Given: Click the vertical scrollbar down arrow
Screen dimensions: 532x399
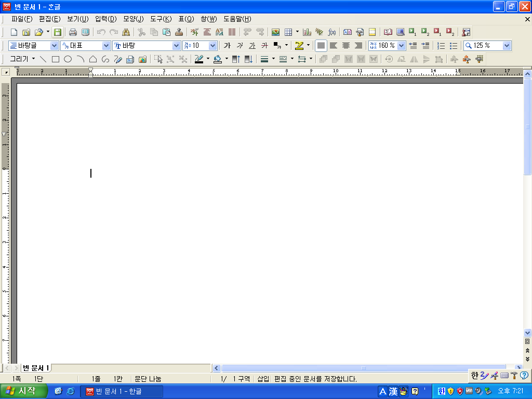Looking at the screenshot, I should click(528, 333).
